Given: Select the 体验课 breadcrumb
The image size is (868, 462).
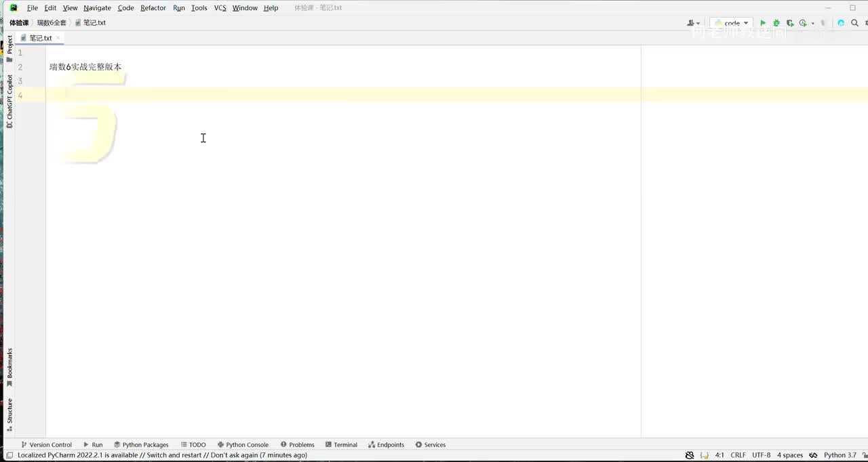Looking at the screenshot, I should [19, 23].
